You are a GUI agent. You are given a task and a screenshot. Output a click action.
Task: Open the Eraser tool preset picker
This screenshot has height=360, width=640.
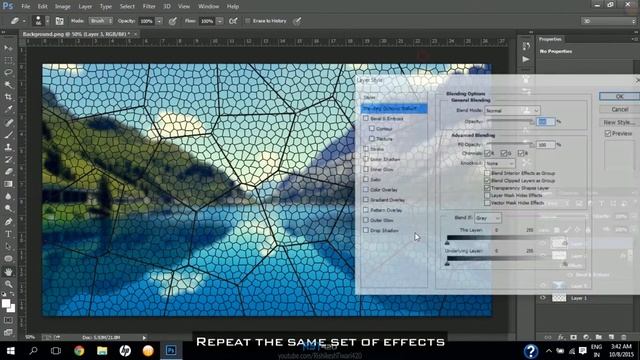pyautogui.click(x=18, y=21)
